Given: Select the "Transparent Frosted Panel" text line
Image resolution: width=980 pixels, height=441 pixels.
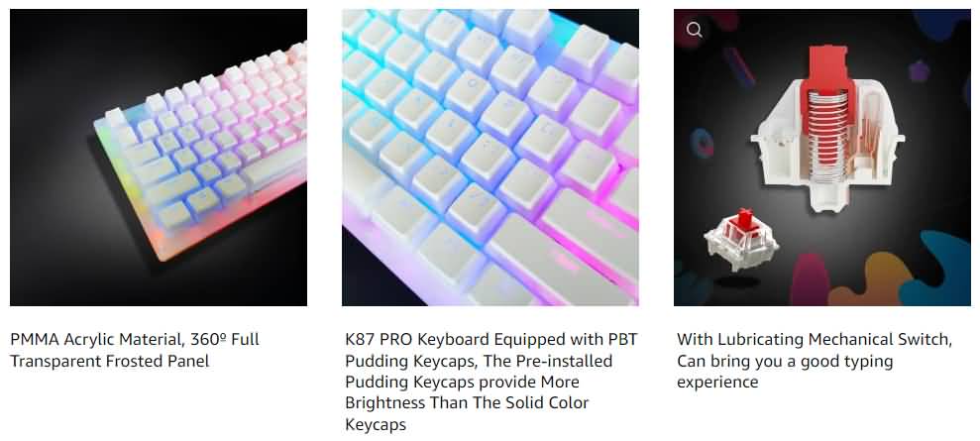Looking at the screenshot, I should [109, 361].
